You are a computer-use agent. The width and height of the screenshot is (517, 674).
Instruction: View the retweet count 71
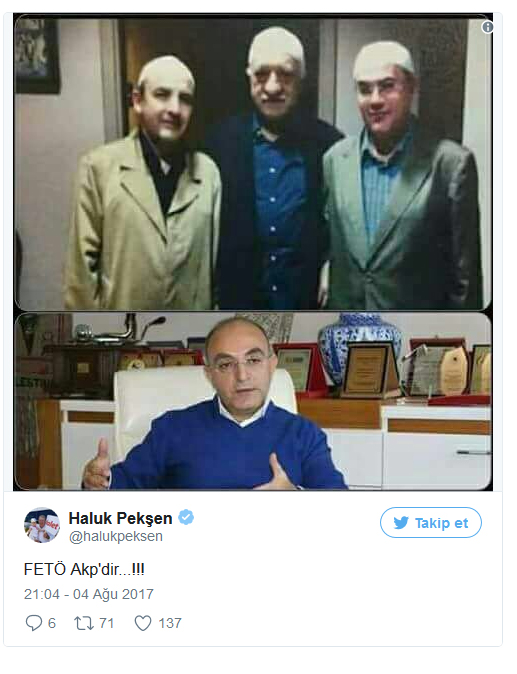pyautogui.click(x=107, y=623)
